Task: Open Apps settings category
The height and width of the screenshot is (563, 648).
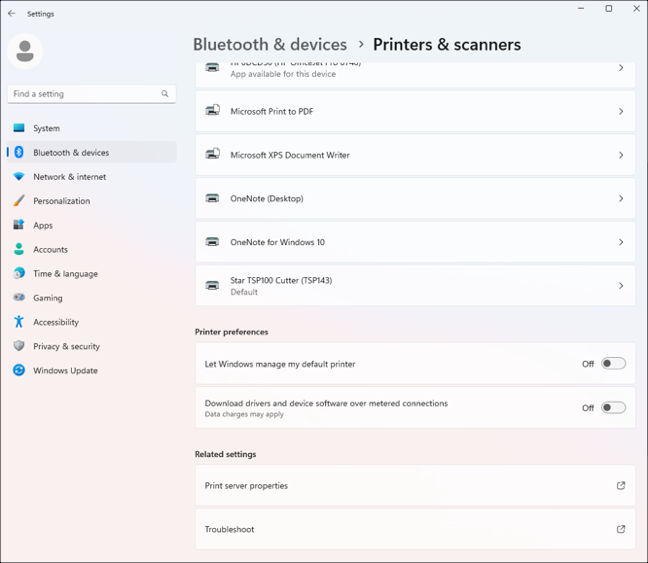Action: [92, 225]
